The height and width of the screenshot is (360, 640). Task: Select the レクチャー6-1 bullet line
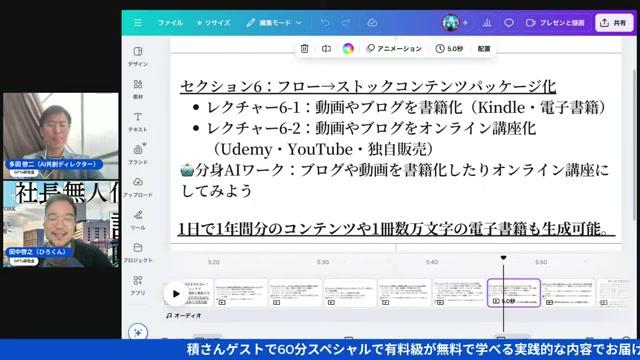click(x=406, y=107)
